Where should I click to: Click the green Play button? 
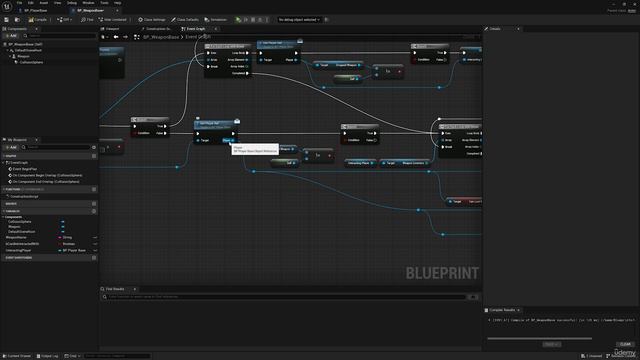pos(238,20)
